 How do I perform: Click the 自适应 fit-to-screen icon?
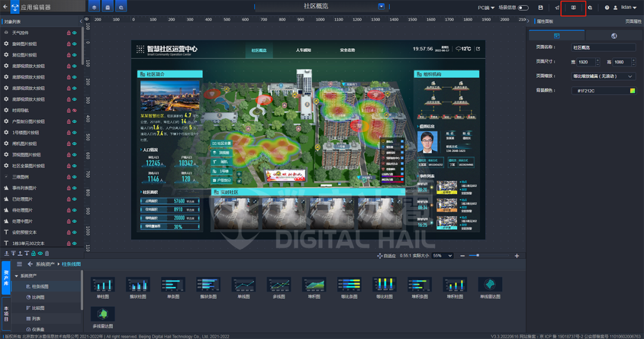tap(379, 255)
